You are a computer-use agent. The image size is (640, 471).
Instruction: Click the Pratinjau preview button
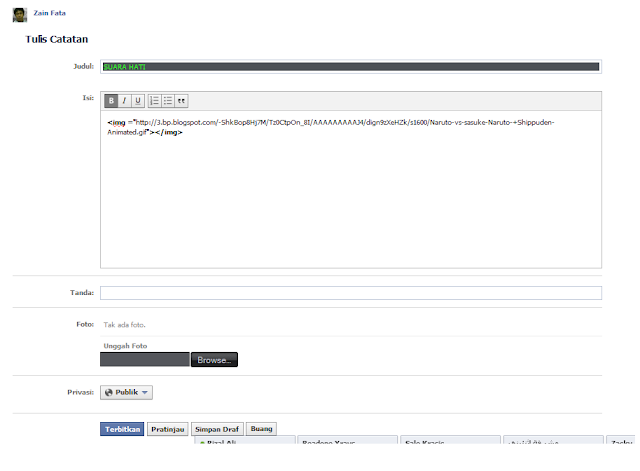click(x=168, y=429)
